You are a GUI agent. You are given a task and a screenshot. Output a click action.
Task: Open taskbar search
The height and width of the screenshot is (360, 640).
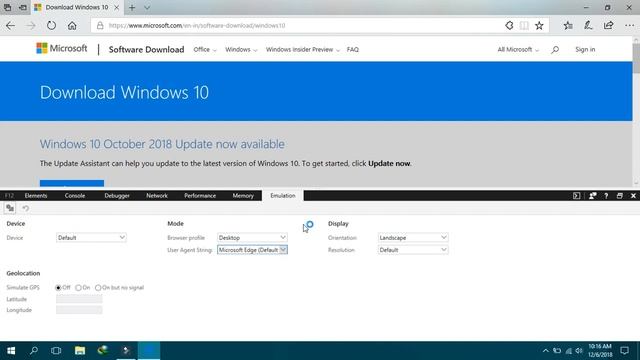pos(34,351)
